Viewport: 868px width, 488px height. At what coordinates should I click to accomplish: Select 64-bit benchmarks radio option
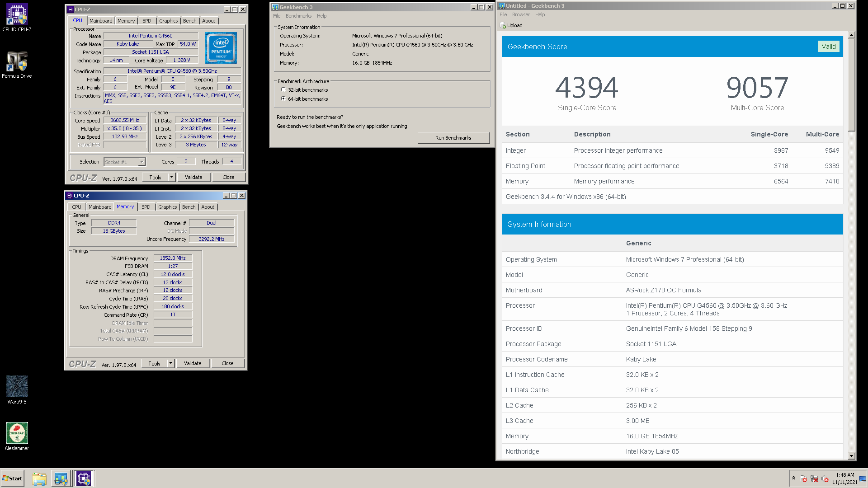[x=283, y=99]
